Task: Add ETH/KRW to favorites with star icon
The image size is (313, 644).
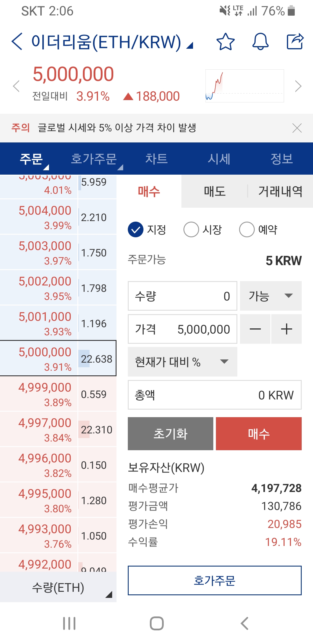Action: click(225, 41)
